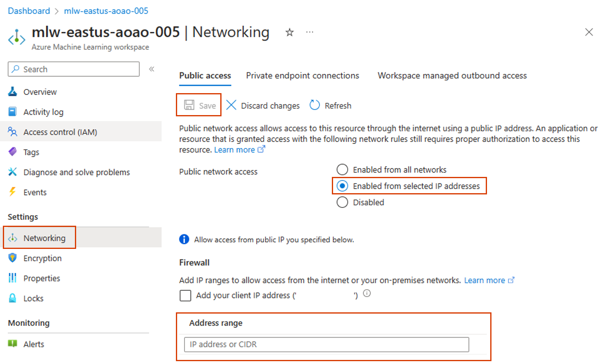Collapse the sidebar navigation menu

(x=151, y=69)
